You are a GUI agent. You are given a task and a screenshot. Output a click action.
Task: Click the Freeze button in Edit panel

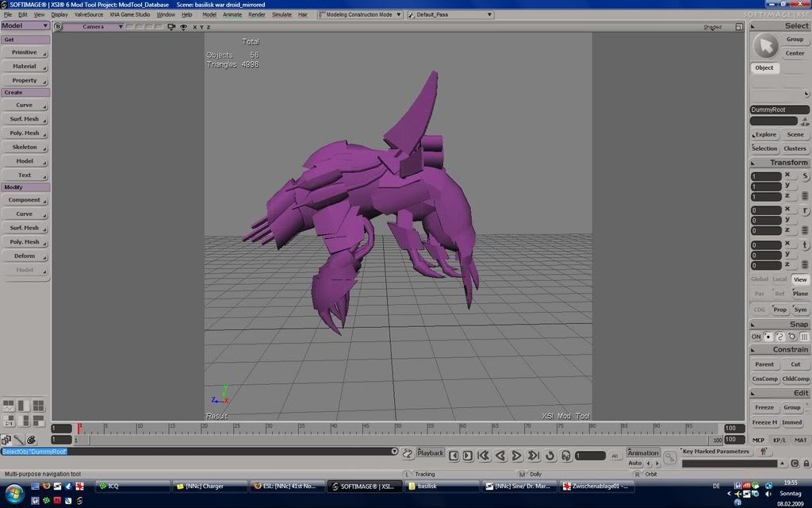764,407
